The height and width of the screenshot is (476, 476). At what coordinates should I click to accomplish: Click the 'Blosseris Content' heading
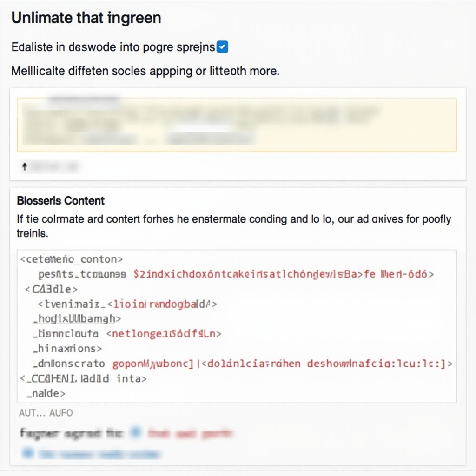coord(61,201)
